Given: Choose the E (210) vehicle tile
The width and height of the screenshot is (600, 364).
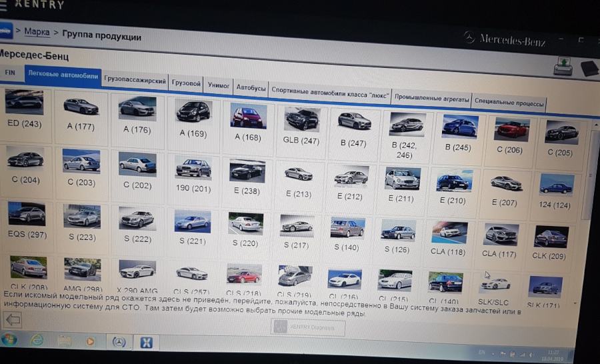Looking at the screenshot, I should (454, 187).
